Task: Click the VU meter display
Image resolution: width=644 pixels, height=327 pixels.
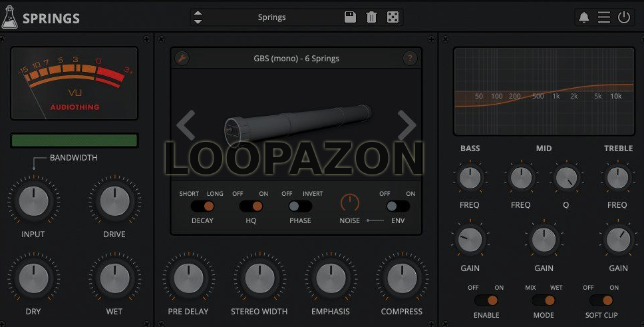Action: (x=75, y=83)
